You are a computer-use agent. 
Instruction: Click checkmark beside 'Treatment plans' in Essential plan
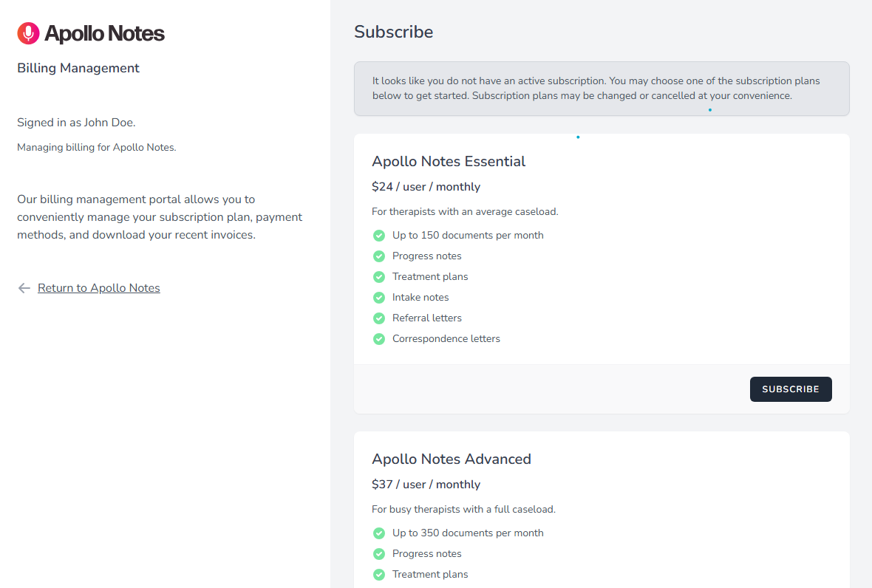tap(379, 276)
